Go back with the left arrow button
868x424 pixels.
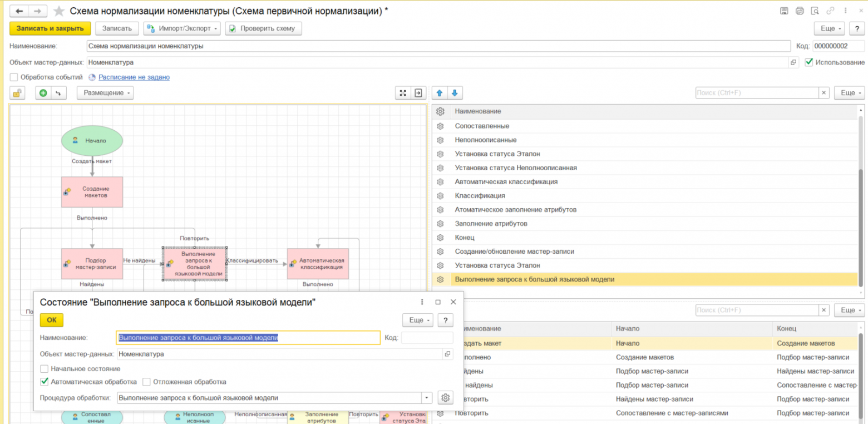[x=19, y=11]
